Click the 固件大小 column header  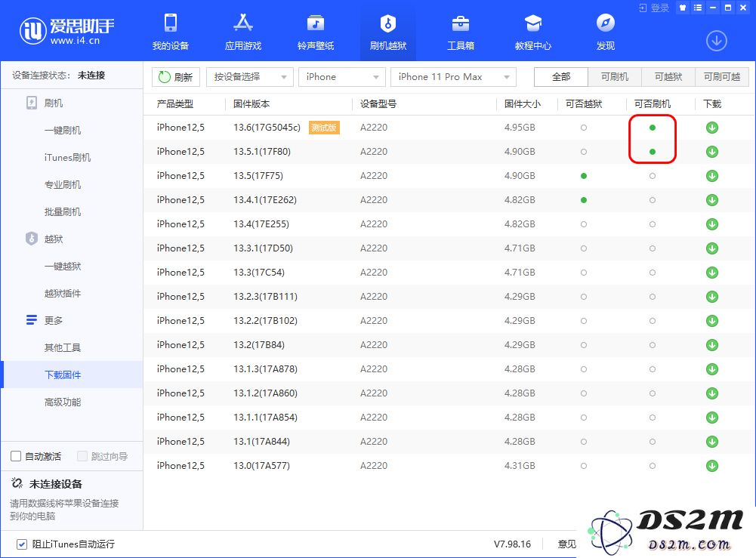(523, 103)
